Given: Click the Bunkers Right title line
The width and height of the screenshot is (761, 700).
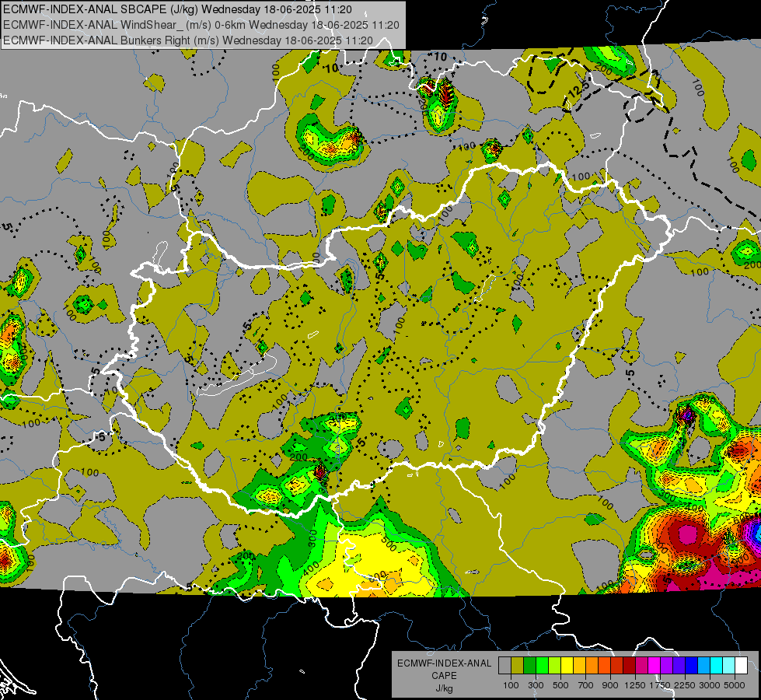Looking at the screenshot, I should coord(188,40).
